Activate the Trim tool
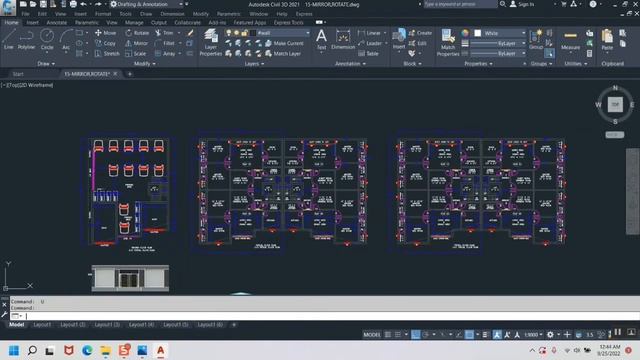This screenshot has width=640, height=360. [x=164, y=33]
